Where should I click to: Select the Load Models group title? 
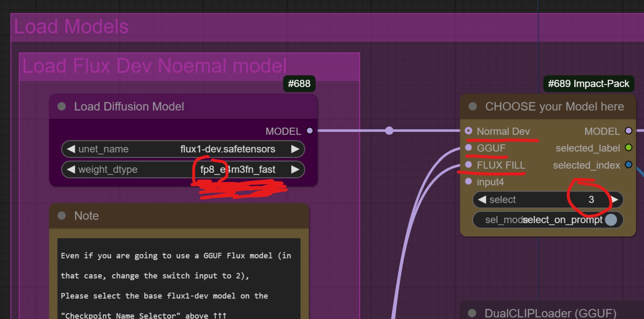pos(71,26)
